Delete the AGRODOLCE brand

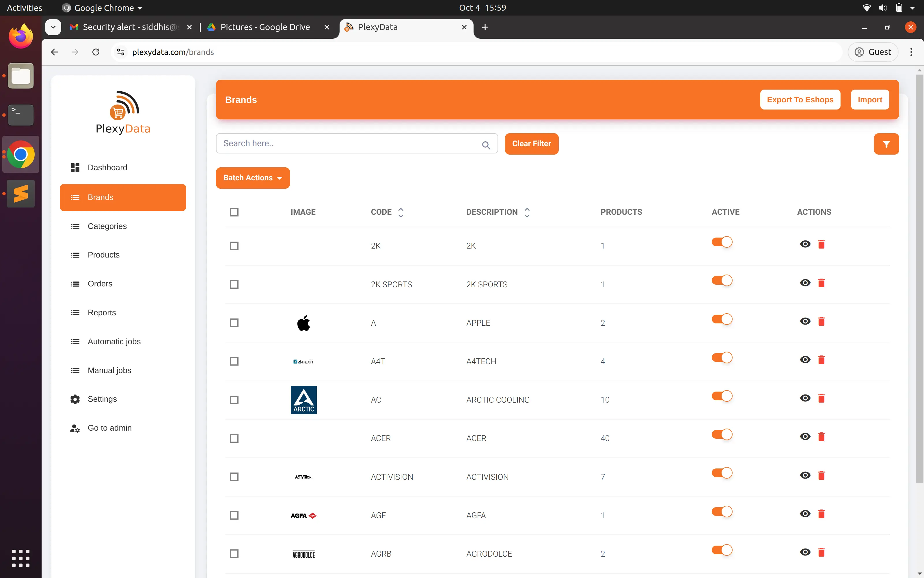click(x=821, y=552)
